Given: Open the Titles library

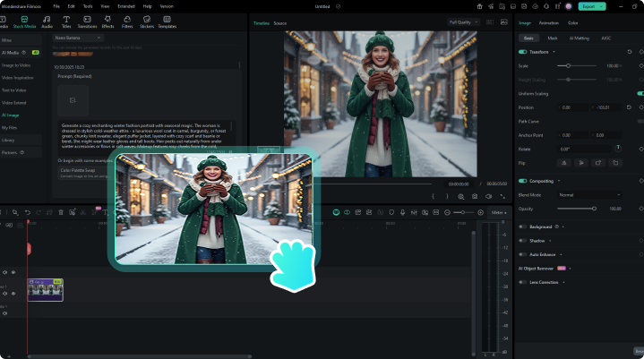Looking at the screenshot, I should pyautogui.click(x=66, y=22).
